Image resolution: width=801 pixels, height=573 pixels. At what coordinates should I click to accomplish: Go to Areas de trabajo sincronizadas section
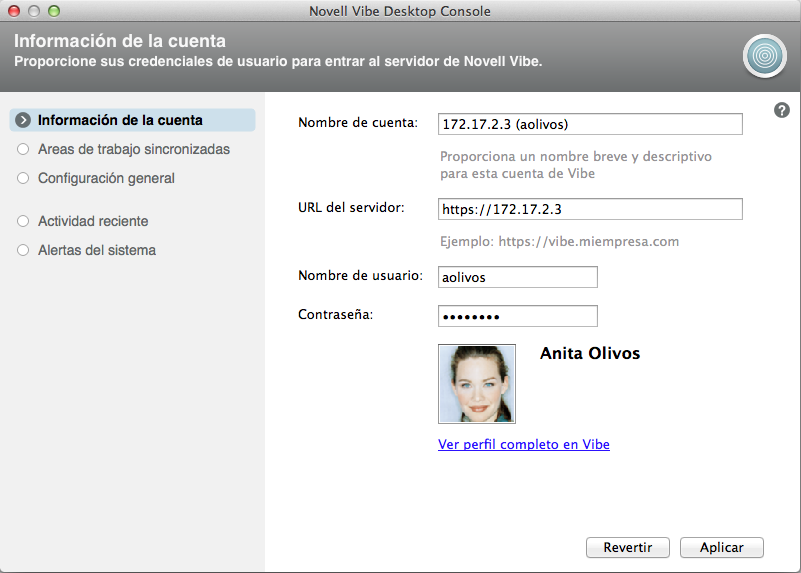pyautogui.click(x=134, y=149)
